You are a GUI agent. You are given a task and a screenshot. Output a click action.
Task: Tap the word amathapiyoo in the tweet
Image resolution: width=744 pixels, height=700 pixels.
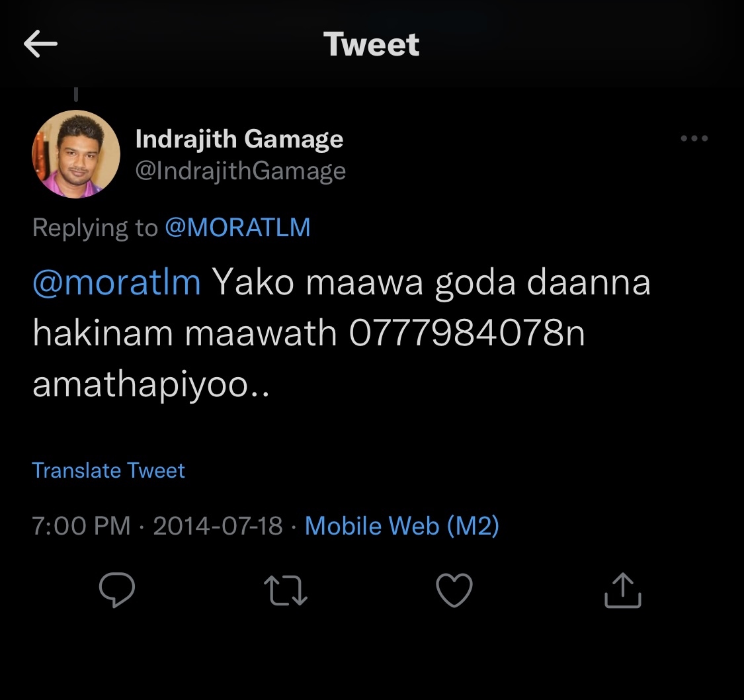(140, 385)
